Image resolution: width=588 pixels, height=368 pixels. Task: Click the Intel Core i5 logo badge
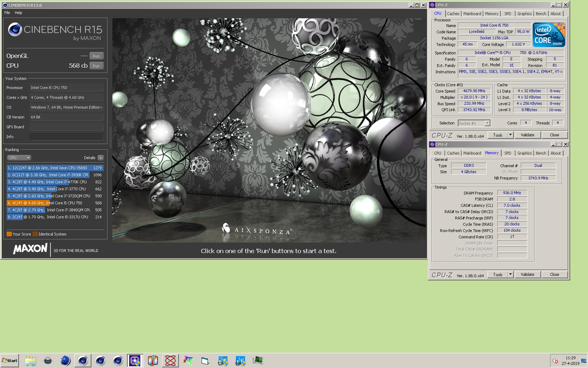[x=549, y=35]
